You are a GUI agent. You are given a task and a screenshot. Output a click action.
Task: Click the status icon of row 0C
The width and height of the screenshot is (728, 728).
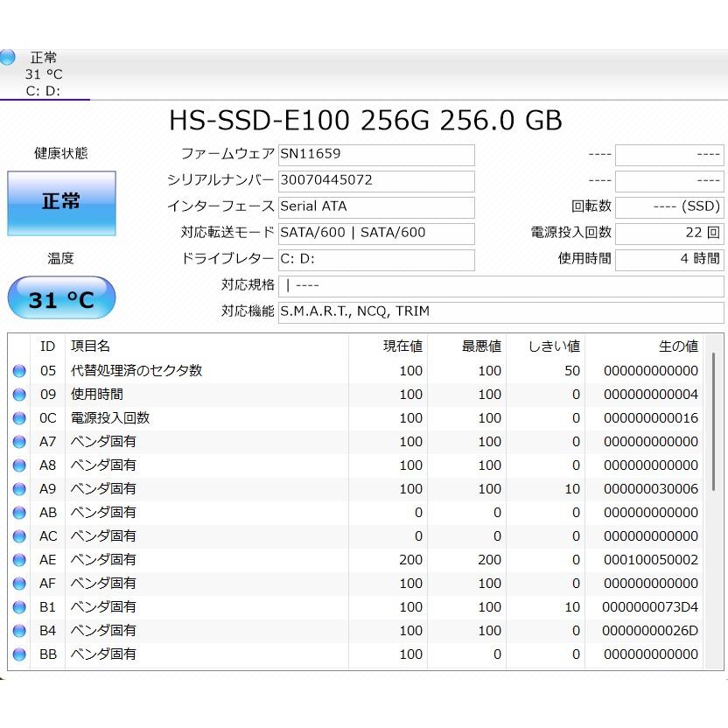[19, 418]
